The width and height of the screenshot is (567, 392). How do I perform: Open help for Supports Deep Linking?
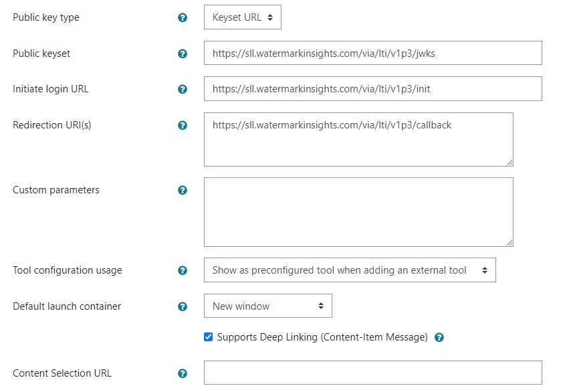(x=439, y=337)
